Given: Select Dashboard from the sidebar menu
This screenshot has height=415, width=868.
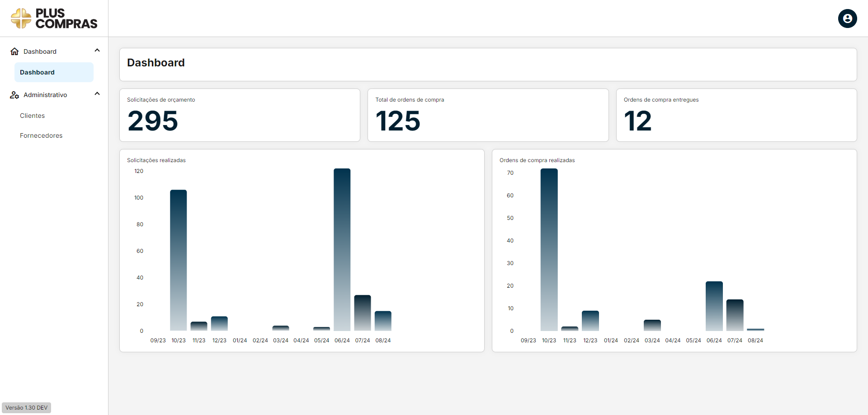Looking at the screenshot, I should [37, 72].
